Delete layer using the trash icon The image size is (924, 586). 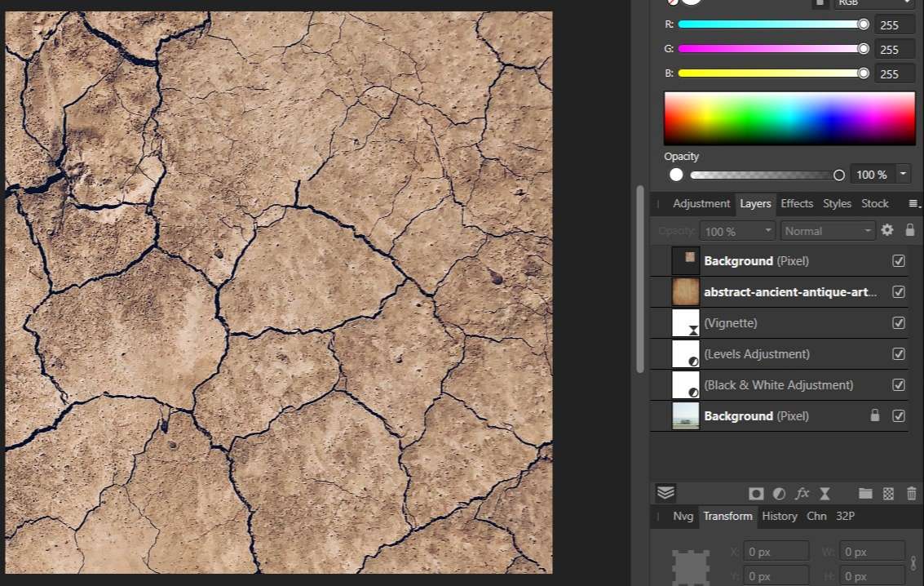[x=911, y=494]
